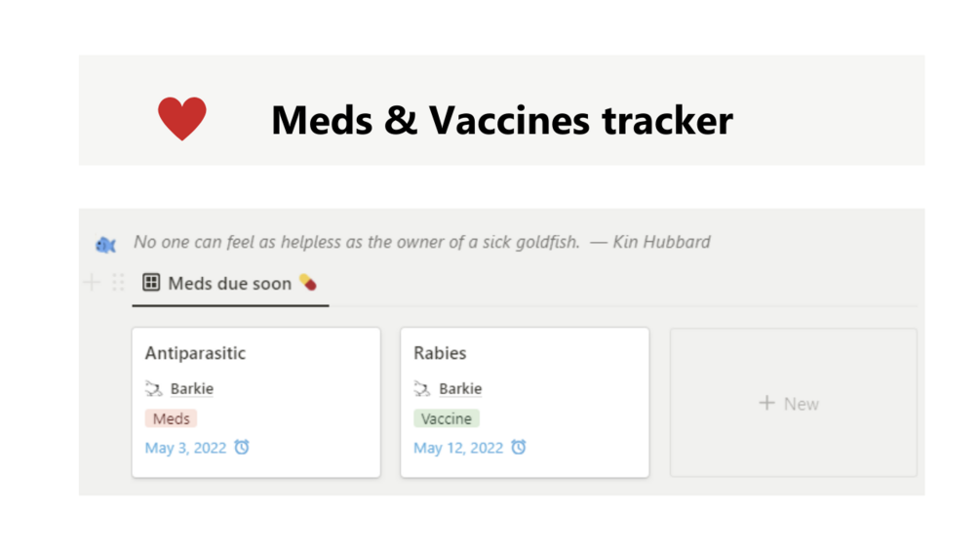The image size is (980, 551).
Task: Add a new card with the New button
Action: tap(792, 404)
